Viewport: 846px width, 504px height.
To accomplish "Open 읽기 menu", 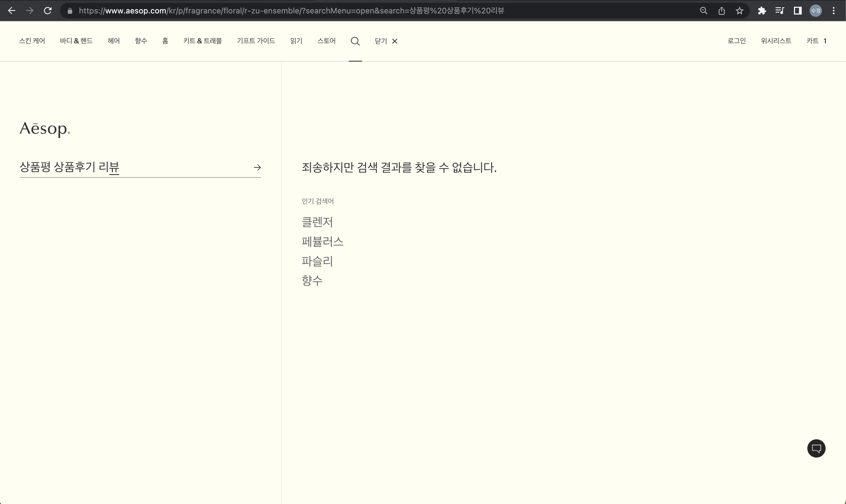I will click(x=296, y=41).
